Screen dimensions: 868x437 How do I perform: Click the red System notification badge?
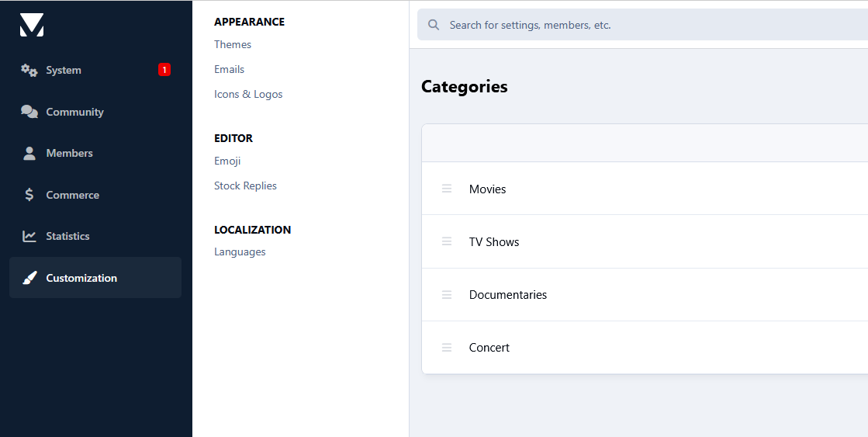point(164,70)
